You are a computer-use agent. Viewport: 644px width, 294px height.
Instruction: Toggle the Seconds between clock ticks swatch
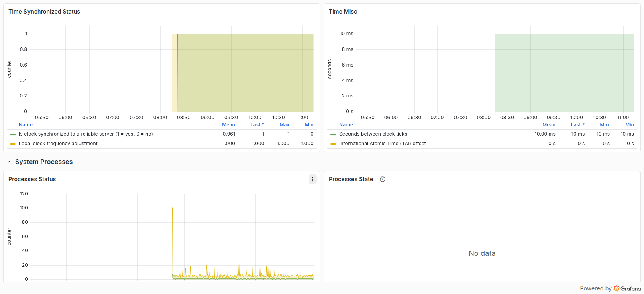[x=333, y=134]
